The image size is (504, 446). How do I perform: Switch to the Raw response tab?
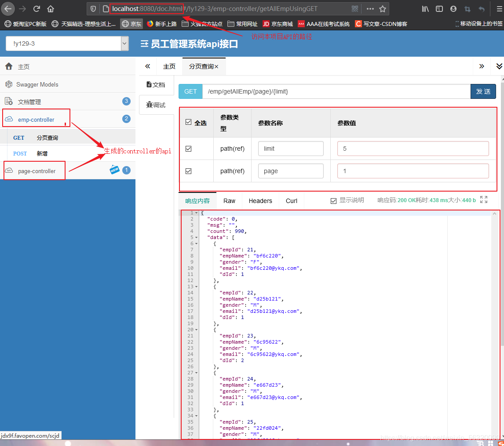tap(229, 201)
